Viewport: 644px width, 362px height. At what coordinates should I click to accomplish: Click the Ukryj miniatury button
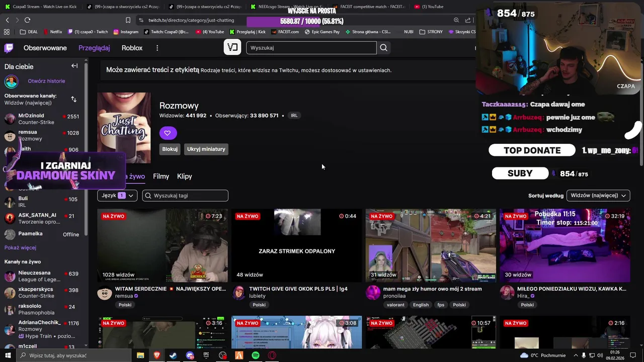click(x=206, y=149)
